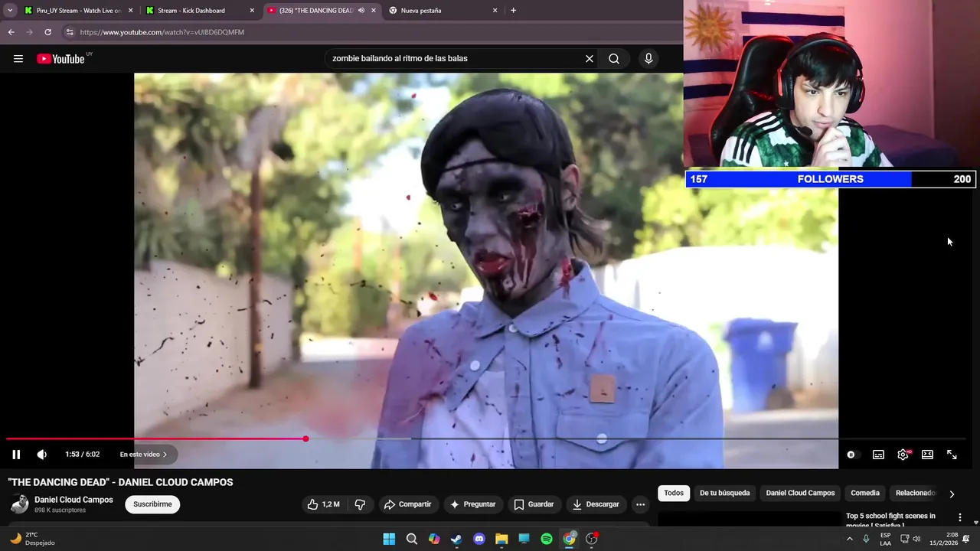
Task: Go to YouTube home via logo
Action: tap(60, 59)
